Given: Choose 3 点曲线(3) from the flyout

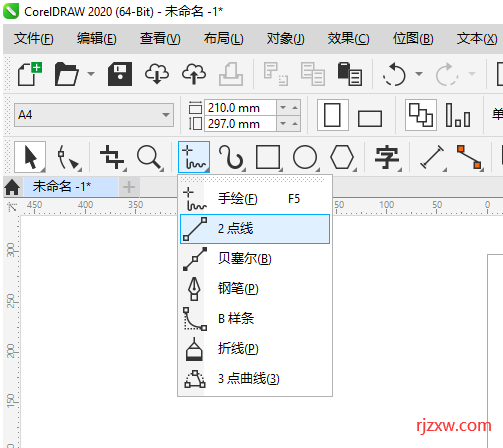Looking at the screenshot, I should [255, 379].
